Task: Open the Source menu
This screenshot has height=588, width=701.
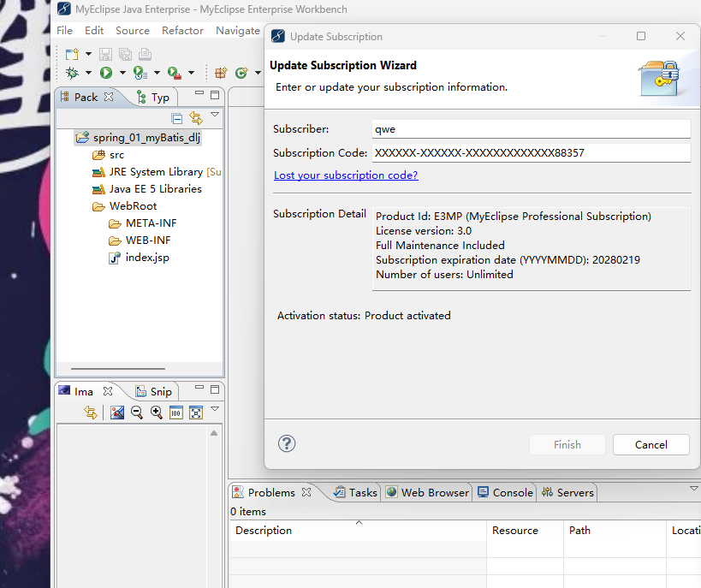Action: [133, 31]
